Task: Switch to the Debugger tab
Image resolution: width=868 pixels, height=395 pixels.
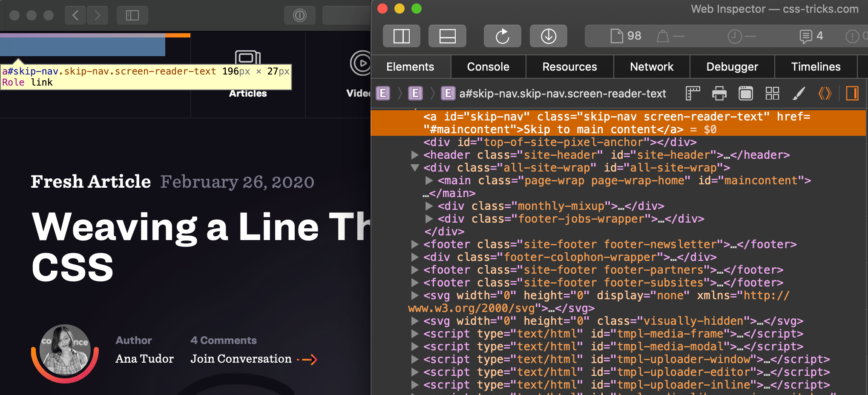Action: point(732,67)
